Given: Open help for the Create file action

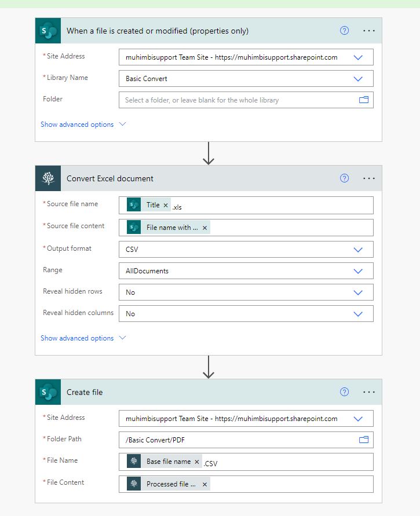Looking at the screenshot, I should pyautogui.click(x=344, y=392).
